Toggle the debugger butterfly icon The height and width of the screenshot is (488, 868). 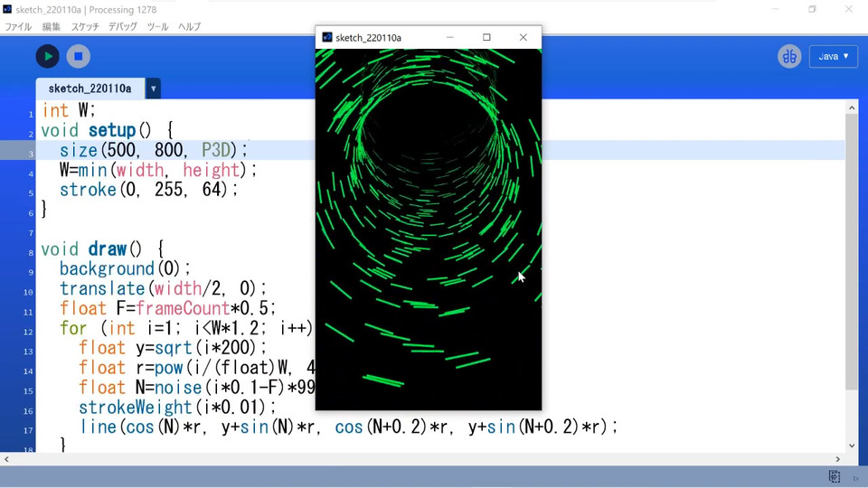pyautogui.click(x=789, y=56)
